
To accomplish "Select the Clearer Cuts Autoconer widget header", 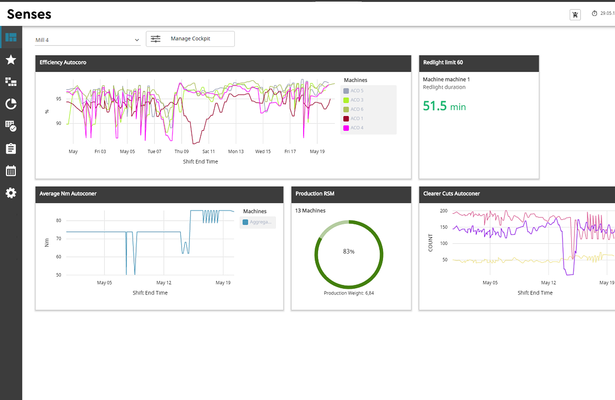I will click(x=517, y=195).
